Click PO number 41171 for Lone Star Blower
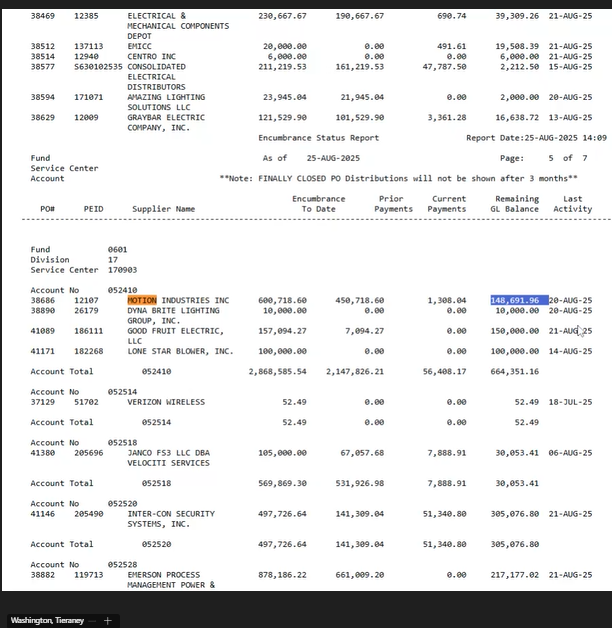Screen dimensions: 612x628 click(x=41, y=351)
